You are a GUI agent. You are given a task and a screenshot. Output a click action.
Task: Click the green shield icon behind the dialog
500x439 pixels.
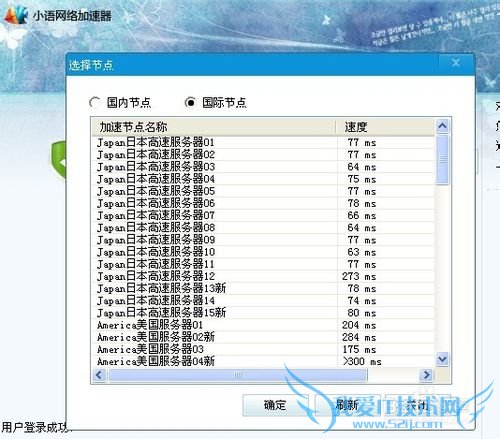click(59, 161)
